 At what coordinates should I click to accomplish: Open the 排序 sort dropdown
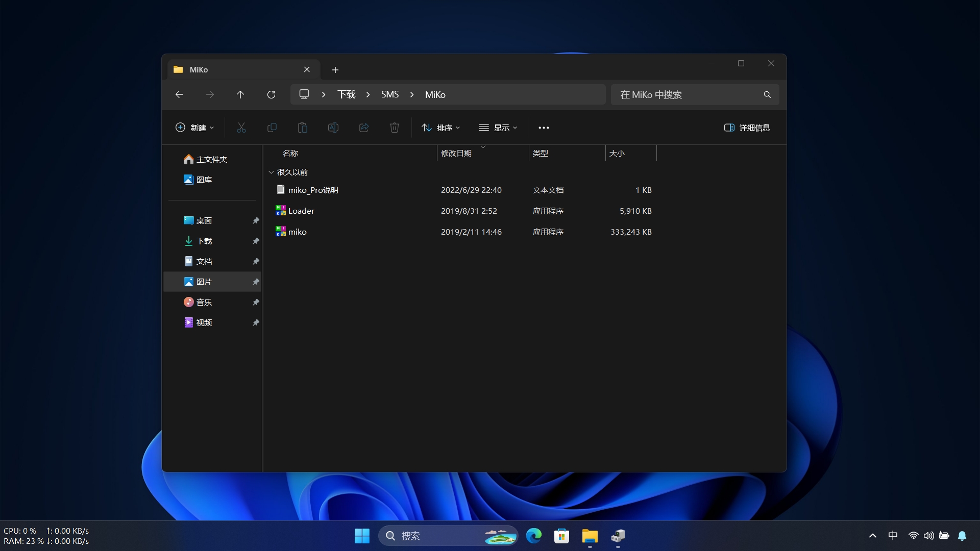click(441, 128)
